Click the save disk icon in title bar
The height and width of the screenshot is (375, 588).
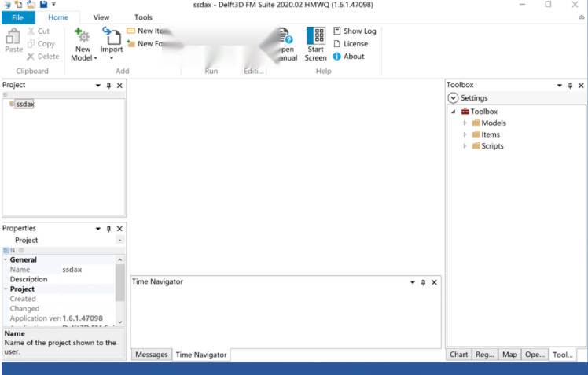(x=43, y=4)
